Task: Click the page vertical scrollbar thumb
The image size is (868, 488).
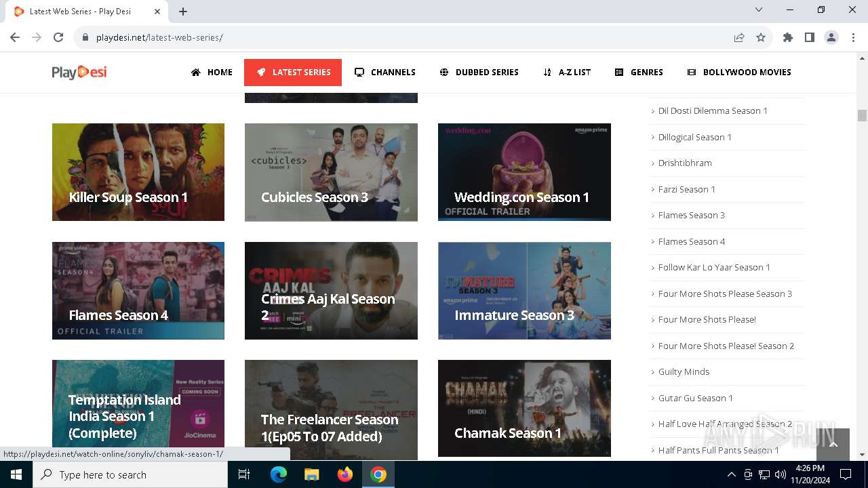Action: pyautogui.click(x=862, y=116)
